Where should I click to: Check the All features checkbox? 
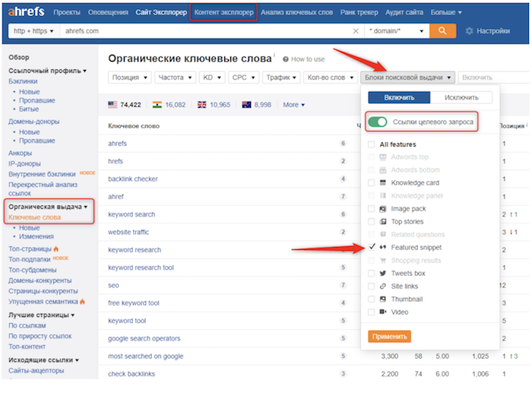372,144
